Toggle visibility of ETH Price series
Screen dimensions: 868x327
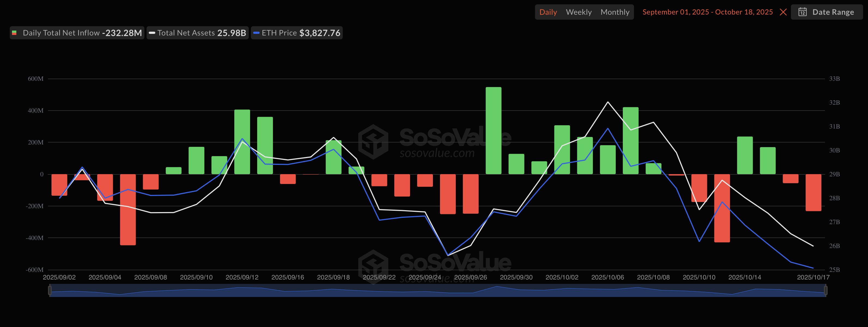click(296, 33)
